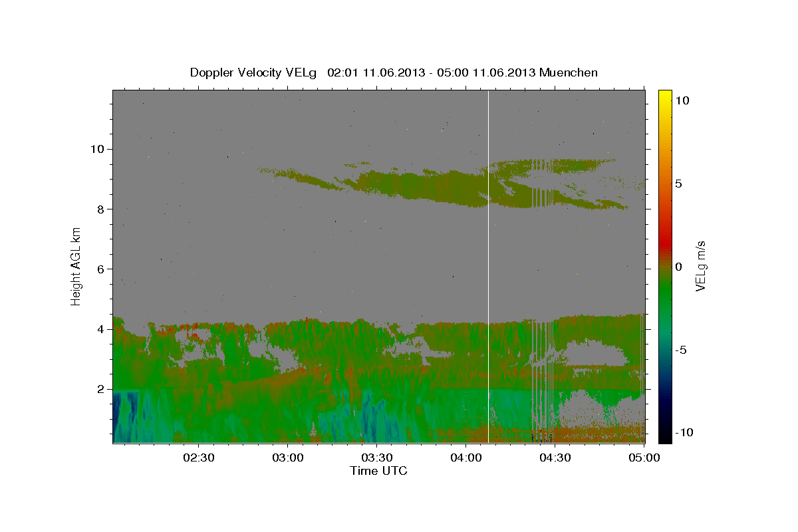This screenshot has height=532, width=798.
Task: Click the colorbar '-5' value label
Action: [x=681, y=350]
